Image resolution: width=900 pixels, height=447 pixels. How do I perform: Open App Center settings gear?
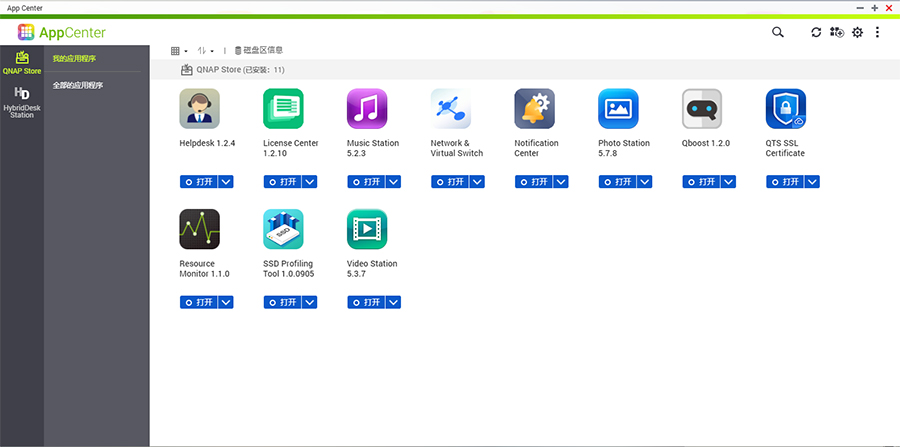pos(857,33)
